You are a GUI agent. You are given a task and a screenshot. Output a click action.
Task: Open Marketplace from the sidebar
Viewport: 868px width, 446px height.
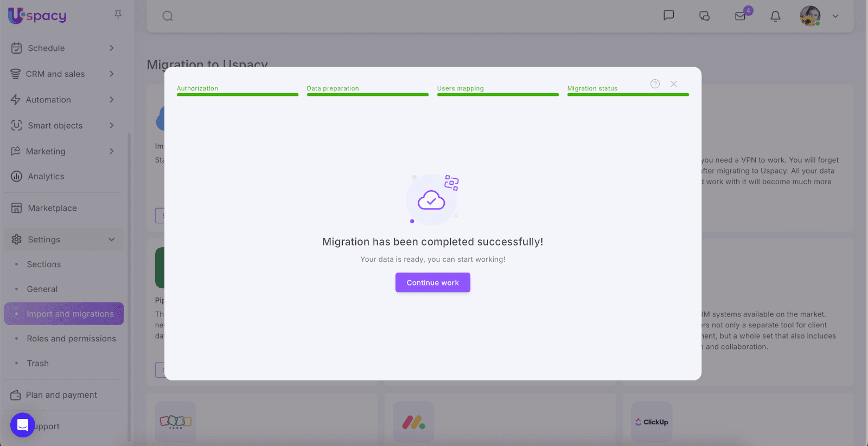52,208
